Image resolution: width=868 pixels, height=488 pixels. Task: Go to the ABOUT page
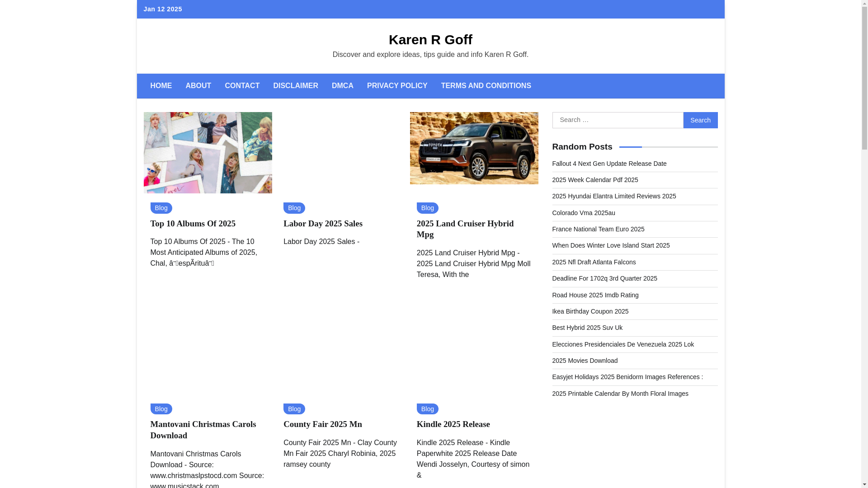coord(198,86)
